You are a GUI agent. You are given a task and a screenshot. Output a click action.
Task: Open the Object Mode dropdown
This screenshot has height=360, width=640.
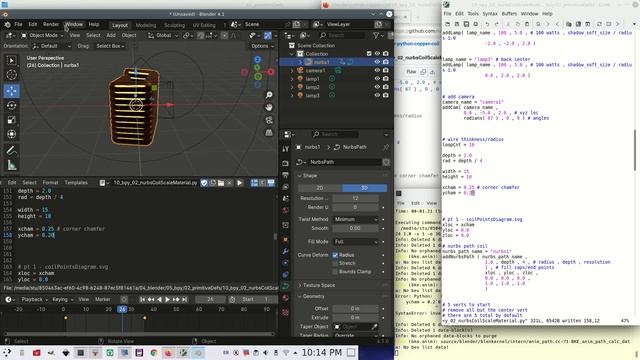click(x=42, y=36)
